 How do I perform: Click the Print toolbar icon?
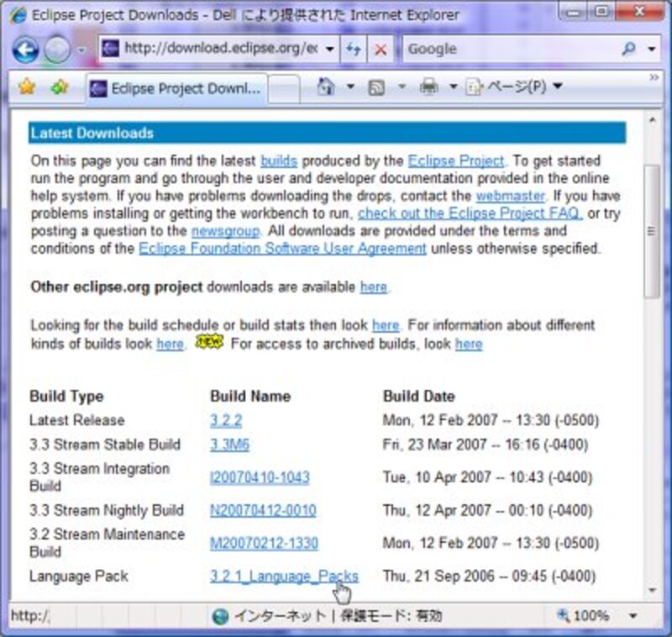point(429,87)
